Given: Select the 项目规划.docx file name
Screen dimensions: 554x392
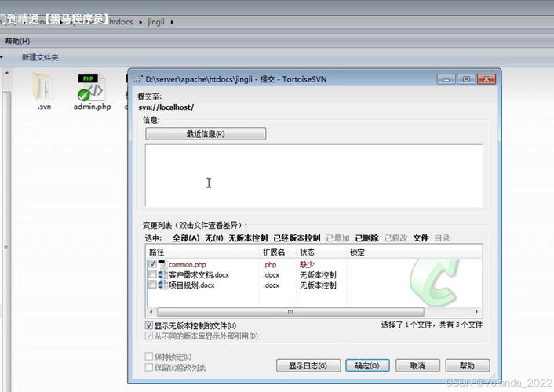Looking at the screenshot, I should pos(191,285).
